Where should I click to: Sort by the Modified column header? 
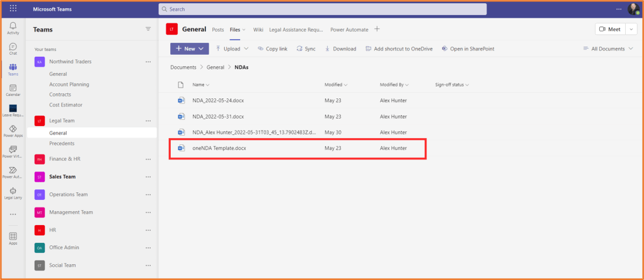pos(336,85)
